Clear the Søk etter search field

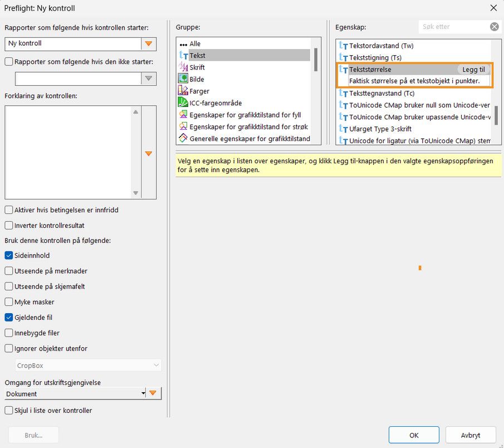coord(495,27)
